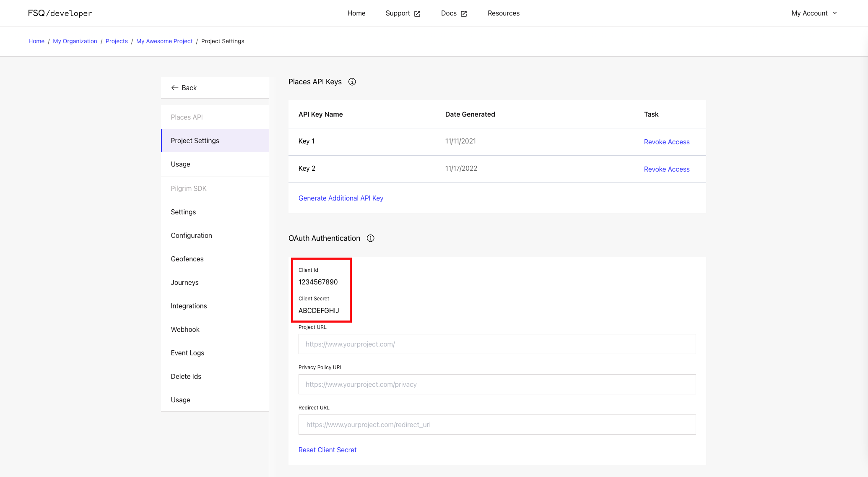Focus the Project URL input field
Viewport: 868px width, 477px height.
pos(497,344)
